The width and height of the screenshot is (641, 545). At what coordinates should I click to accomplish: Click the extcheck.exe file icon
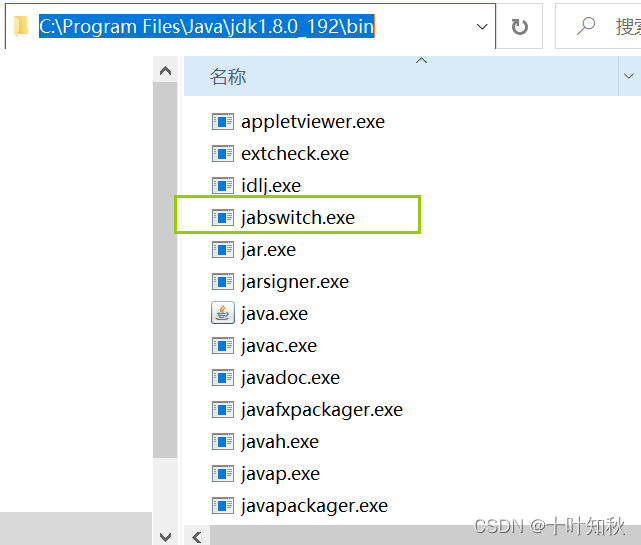pos(223,154)
